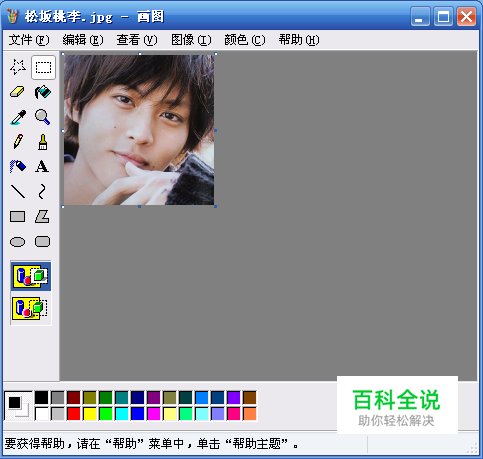Screen dimensions: 483x459
Task: Select the Airbrush spray tool
Action: tap(18, 166)
